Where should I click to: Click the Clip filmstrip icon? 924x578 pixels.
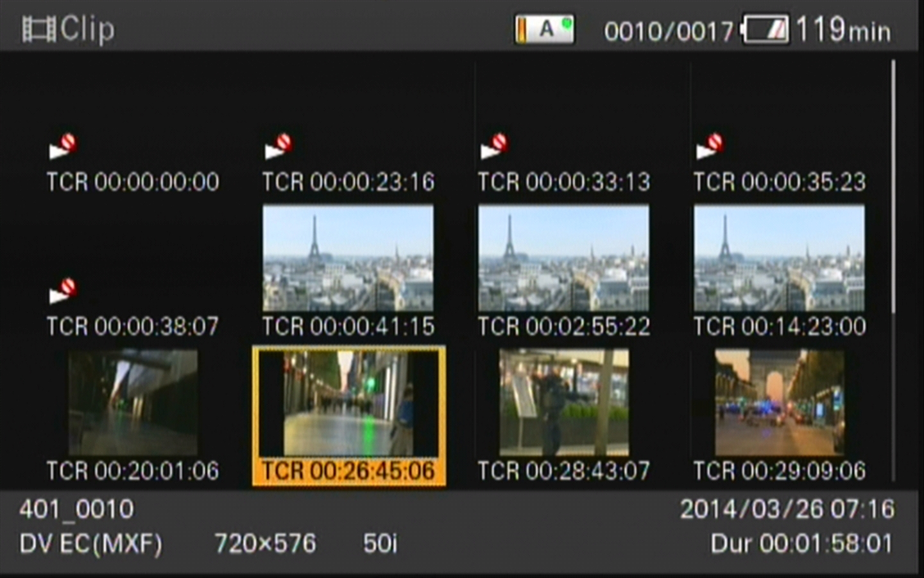pos(38,30)
